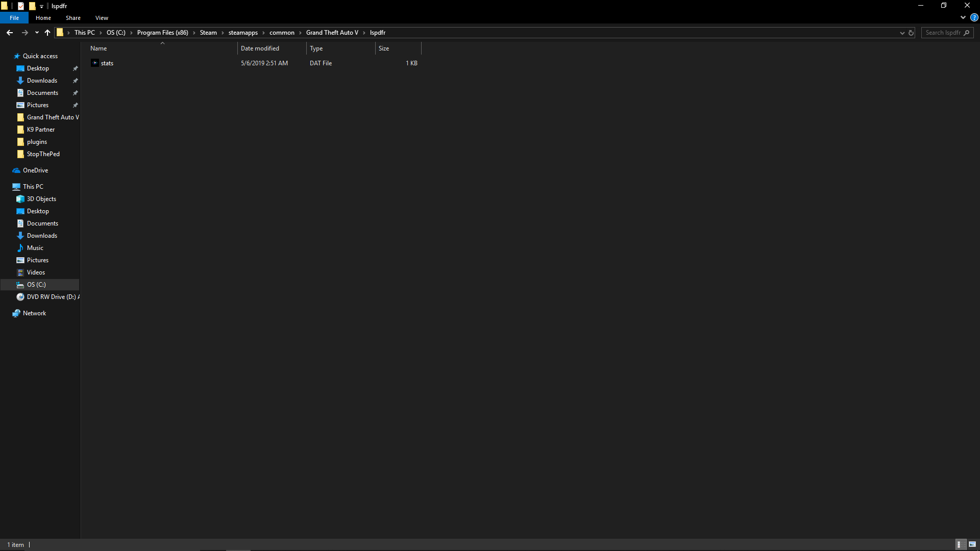Click the Up directory arrow

[x=47, y=33]
